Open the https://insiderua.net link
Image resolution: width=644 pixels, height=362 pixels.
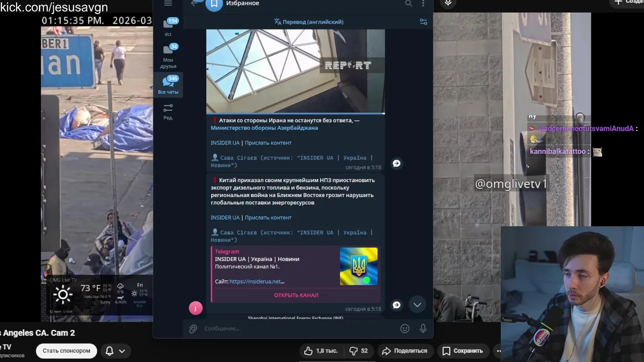[257, 282]
